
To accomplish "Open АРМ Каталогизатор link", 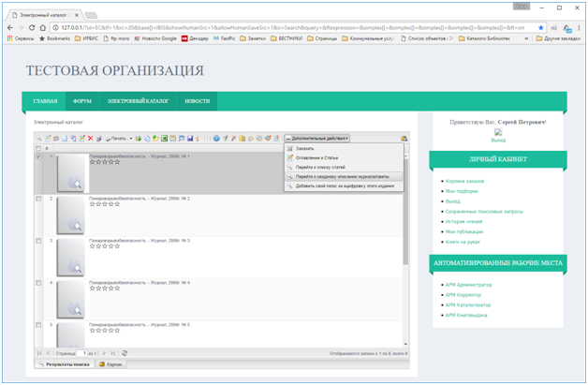I will pyautogui.click(x=468, y=304).
